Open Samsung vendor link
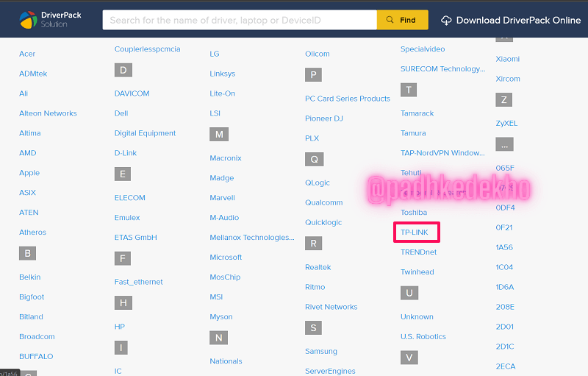 pyautogui.click(x=321, y=351)
